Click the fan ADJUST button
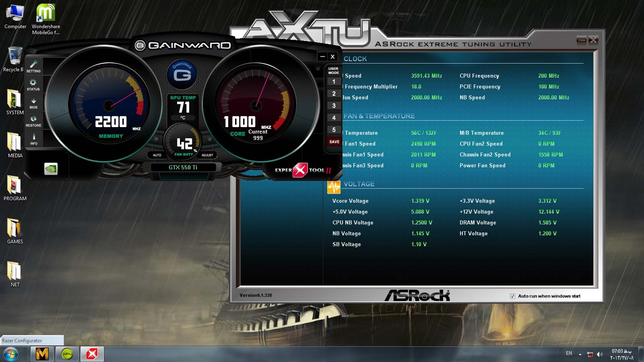644x362 pixels. 207,155
